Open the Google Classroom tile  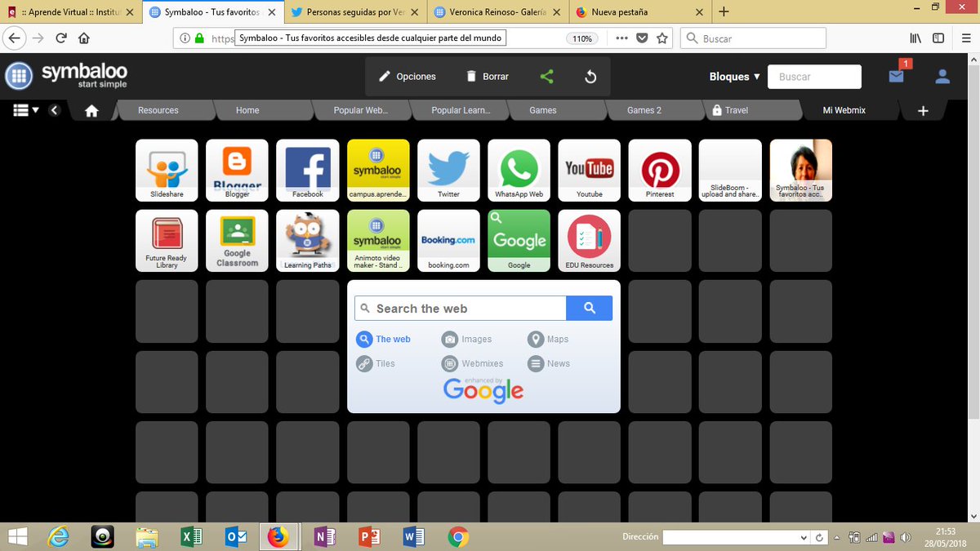(x=237, y=241)
